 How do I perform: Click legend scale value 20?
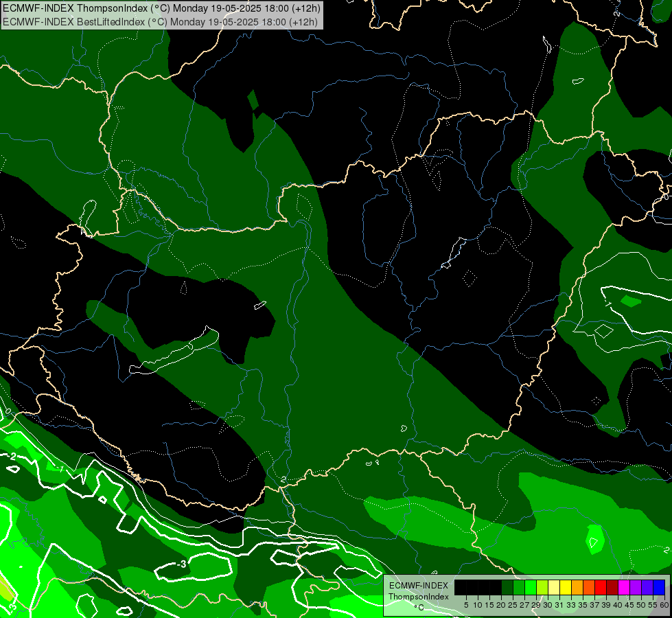point(501,605)
